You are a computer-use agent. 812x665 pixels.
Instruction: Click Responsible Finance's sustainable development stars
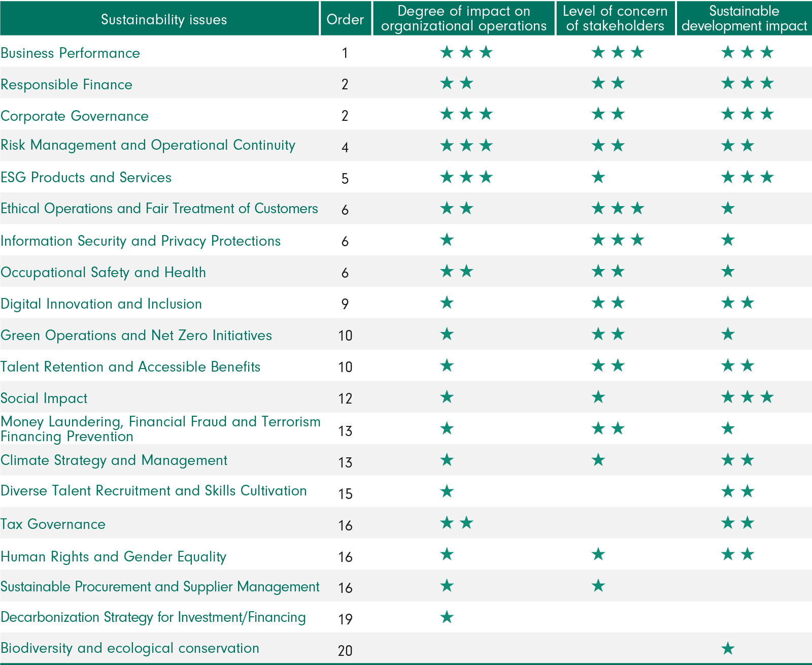[x=748, y=83]
